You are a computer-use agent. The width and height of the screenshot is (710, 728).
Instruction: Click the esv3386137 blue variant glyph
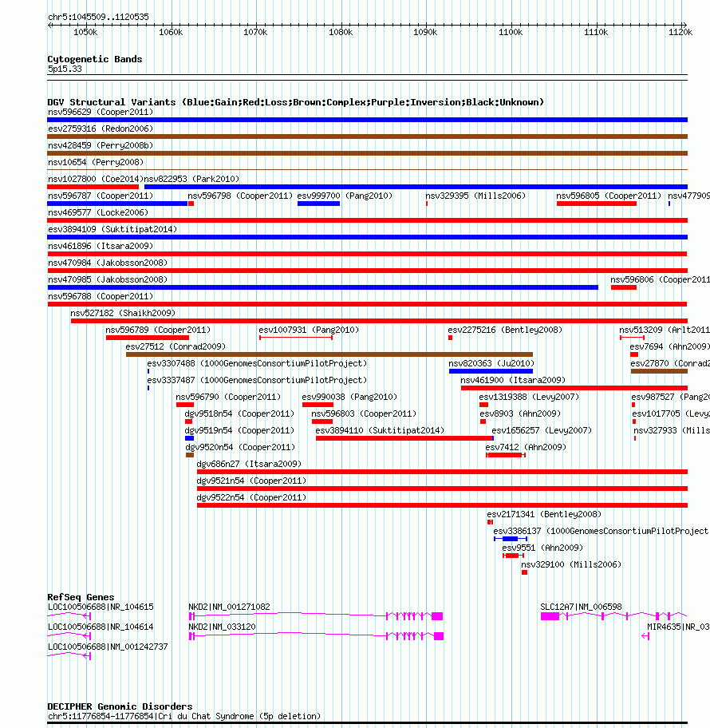(511, 539)
